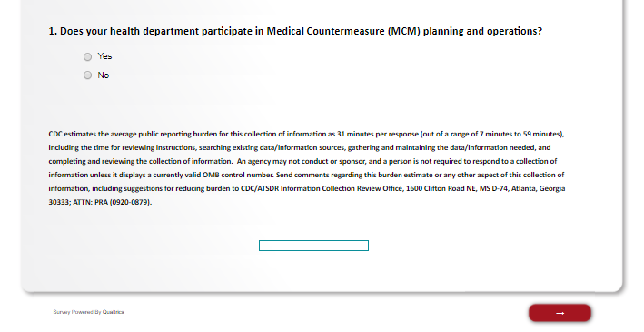Select the No radio button
644x332 pixels.
click(x=87, y=75)
